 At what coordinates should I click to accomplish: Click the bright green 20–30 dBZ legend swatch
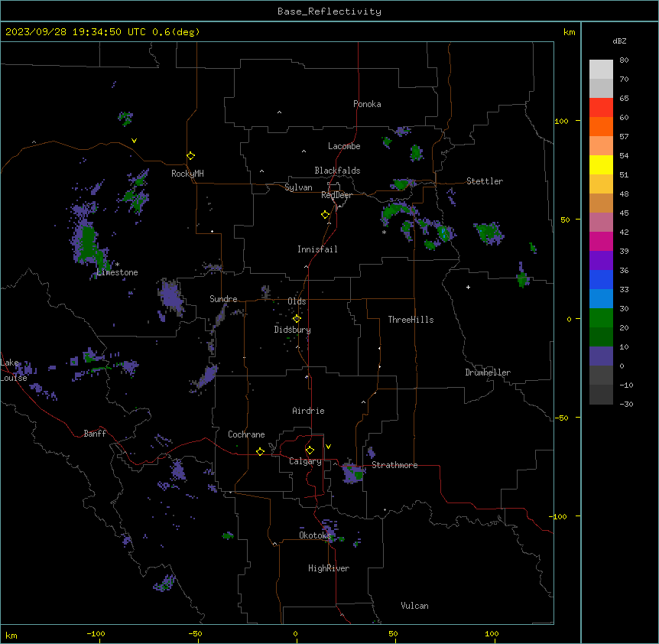click(x=601, y=318)
